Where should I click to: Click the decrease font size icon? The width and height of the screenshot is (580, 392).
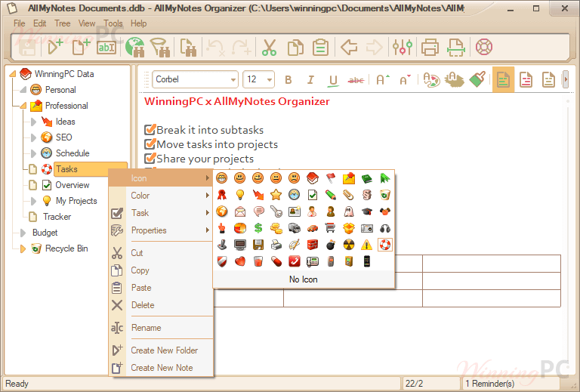point(405,79)
